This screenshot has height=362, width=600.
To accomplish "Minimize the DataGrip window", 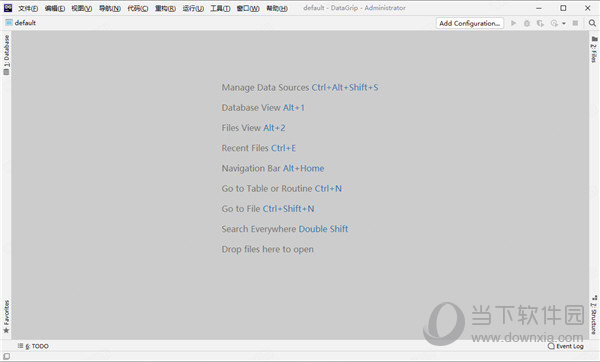I will 539,8.
